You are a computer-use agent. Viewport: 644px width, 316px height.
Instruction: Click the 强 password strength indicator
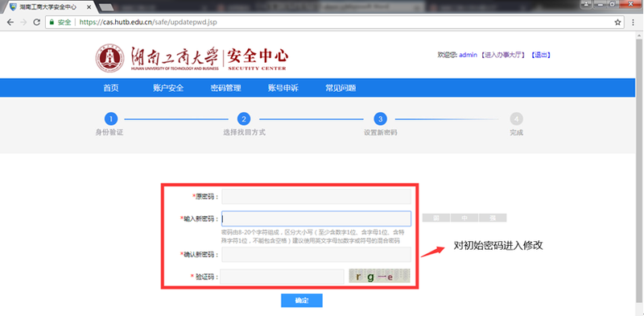coord(493,218)
